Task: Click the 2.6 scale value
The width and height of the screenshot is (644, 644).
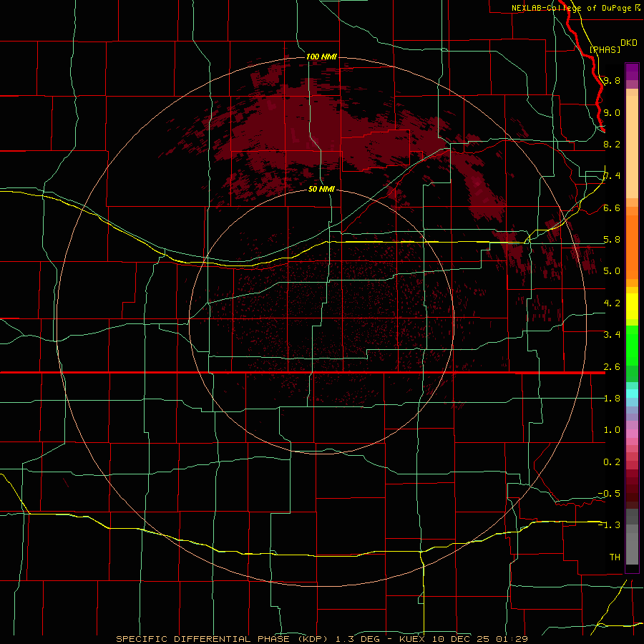Action: pos(612,367)
